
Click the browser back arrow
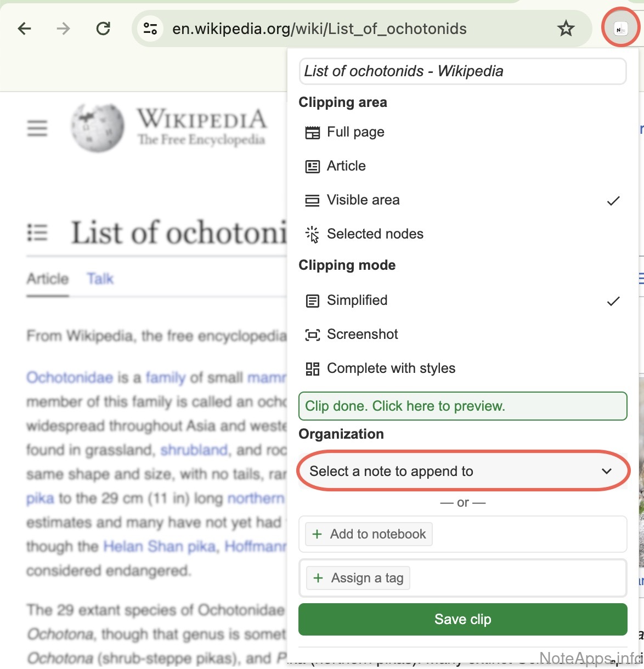coord(25,29)
